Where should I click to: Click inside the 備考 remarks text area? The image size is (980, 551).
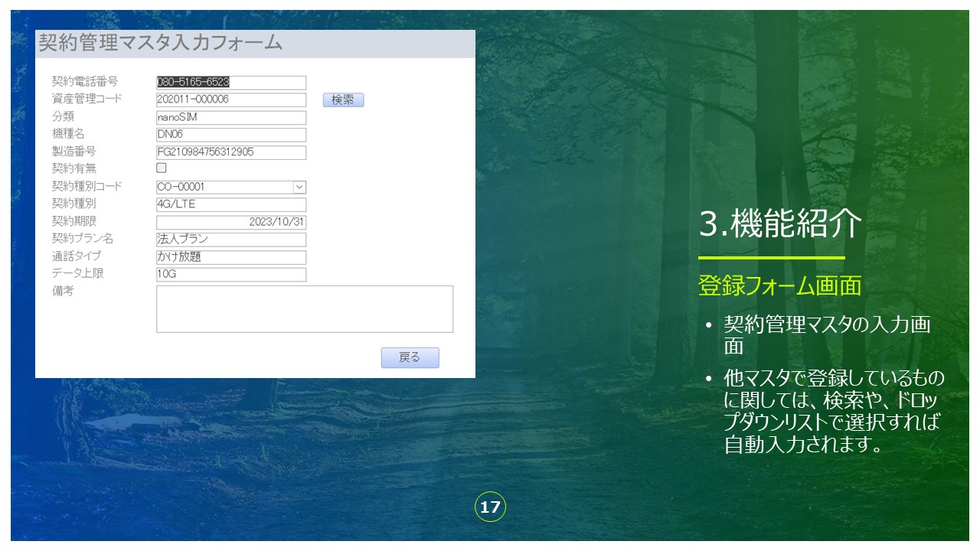point(305,309)
